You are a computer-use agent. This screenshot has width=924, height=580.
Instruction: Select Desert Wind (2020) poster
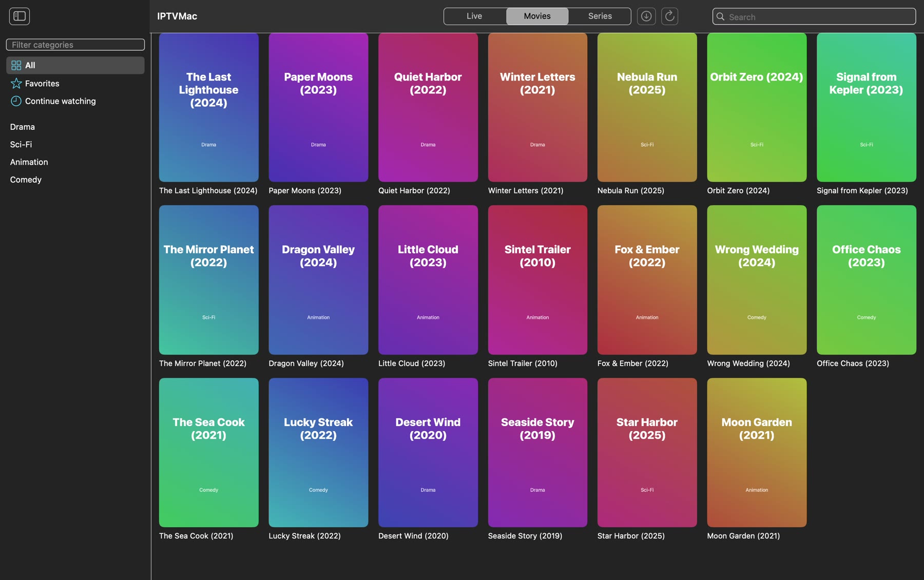click(x=428, y=452)
